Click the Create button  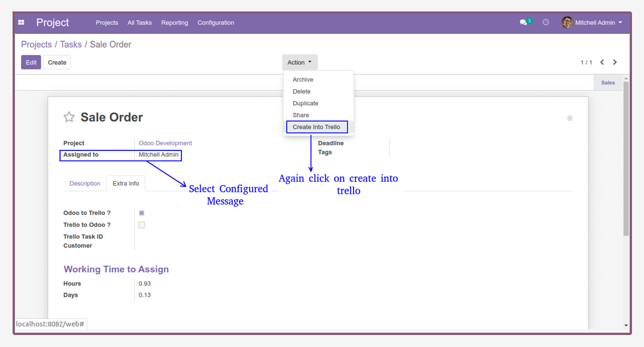[57, 62]
